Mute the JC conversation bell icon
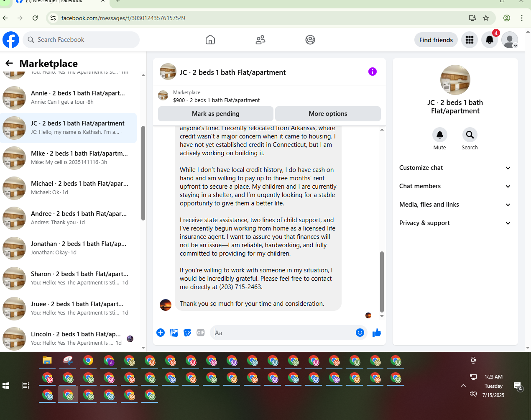The image size is (531, 420). (x=440, y=135)
